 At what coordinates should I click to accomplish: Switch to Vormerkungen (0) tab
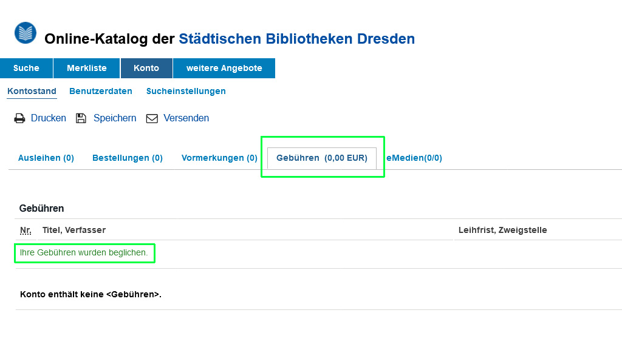click(x=219, y=158)
